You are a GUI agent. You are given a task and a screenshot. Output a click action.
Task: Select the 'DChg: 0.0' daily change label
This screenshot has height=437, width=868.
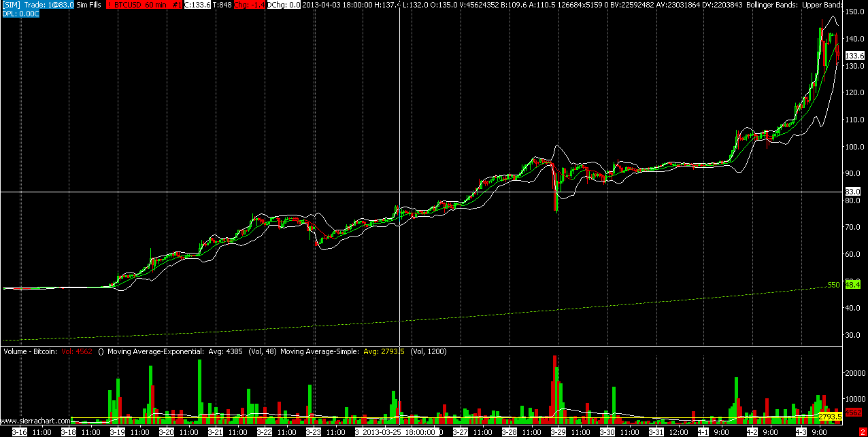[x=284, y=5]
